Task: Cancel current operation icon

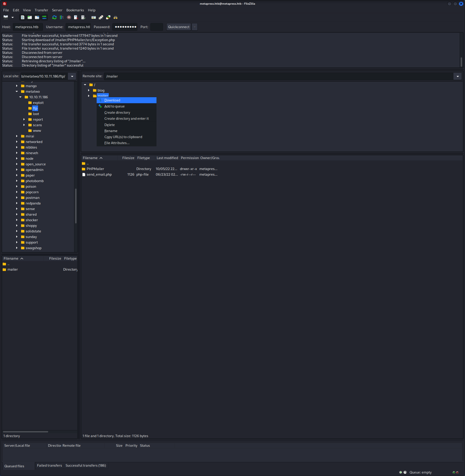Action: (69, 17)
